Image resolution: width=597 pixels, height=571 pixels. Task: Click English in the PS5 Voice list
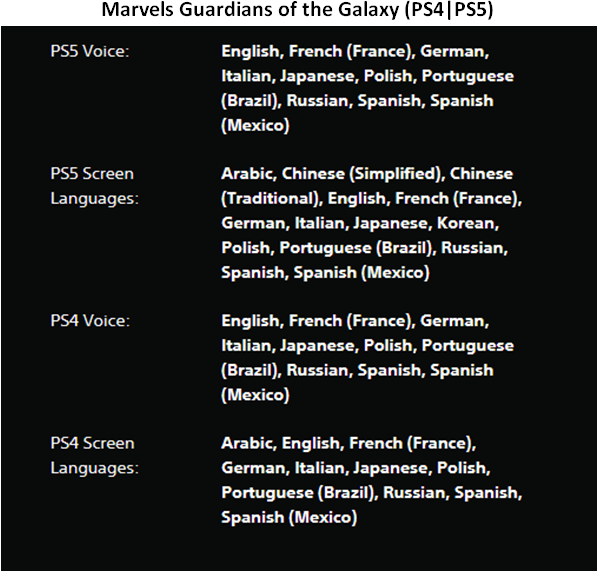(252, 51)
